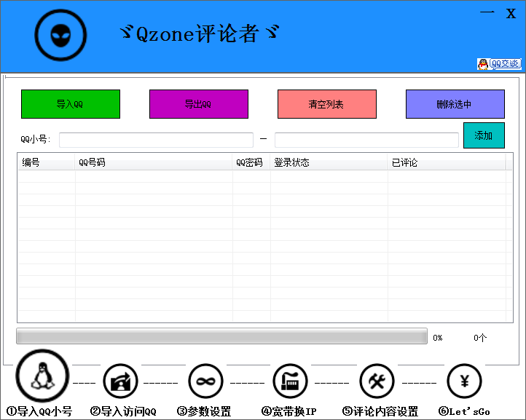Focus the QQ小号 number input field
The image size is (526, 420).
click(156, 140)
